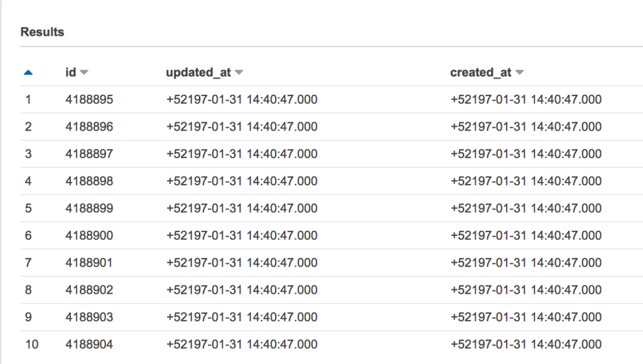Screen dimensions: 643x364
Task: Sort by the id column header
Action: [69, 72]
